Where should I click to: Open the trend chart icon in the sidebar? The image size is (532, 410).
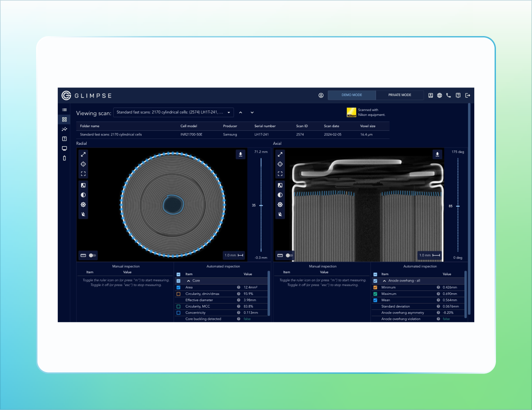[64, 129]
